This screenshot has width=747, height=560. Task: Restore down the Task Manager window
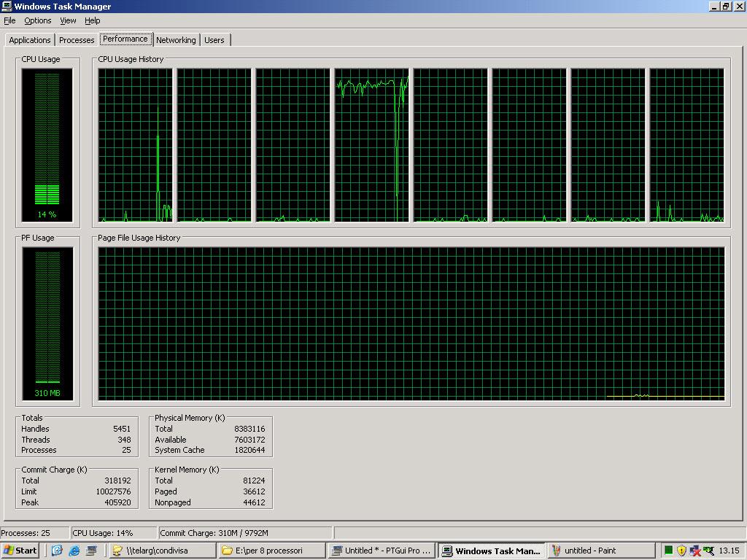point(725,6)
